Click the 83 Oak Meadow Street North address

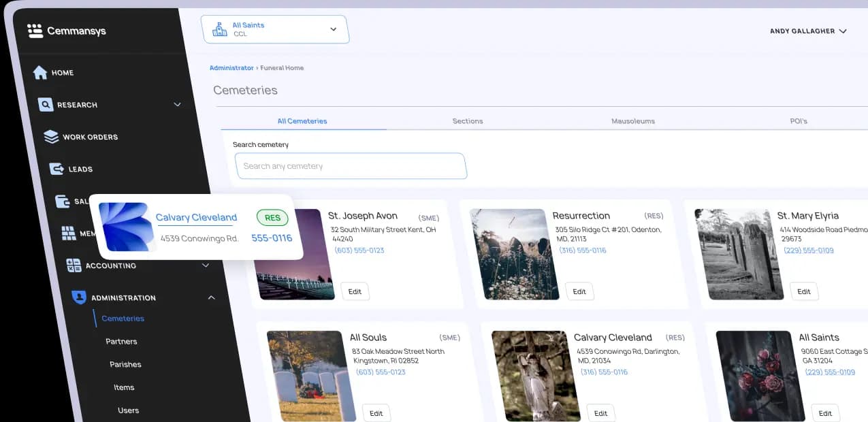(398, 356)
